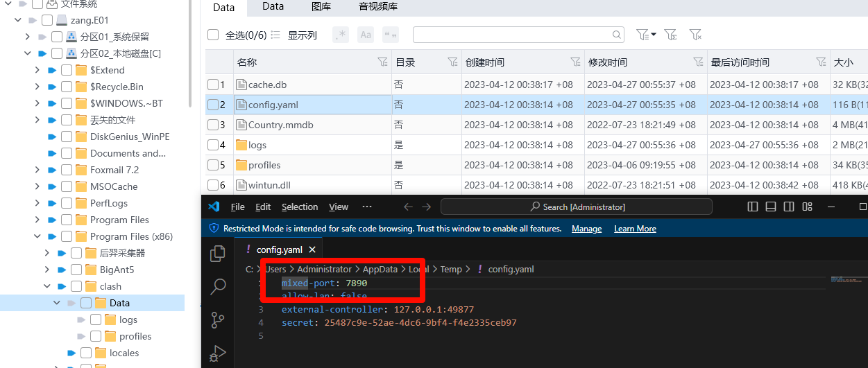This screenshot has width=868, height=368.
Task: Tick the $Extend folder checkbox
Action: click(x=67, y=70)
